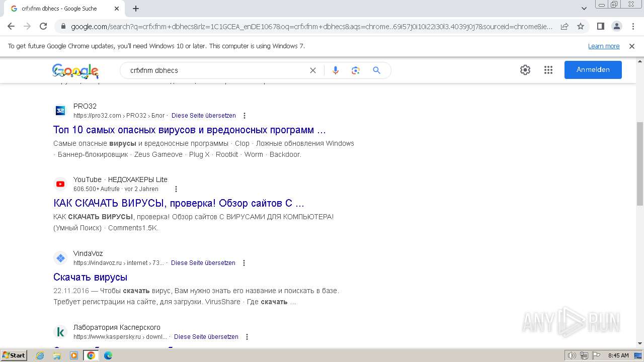Click the search field containing crfxfnm dbhecs

point(216,70)
